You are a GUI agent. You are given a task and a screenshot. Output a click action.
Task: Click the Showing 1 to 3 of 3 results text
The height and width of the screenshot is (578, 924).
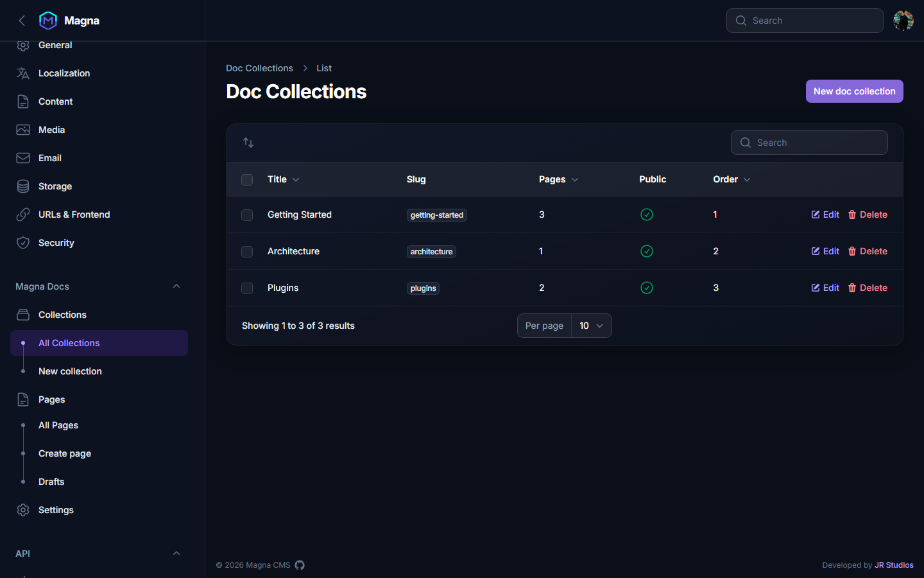click(298, 326)
